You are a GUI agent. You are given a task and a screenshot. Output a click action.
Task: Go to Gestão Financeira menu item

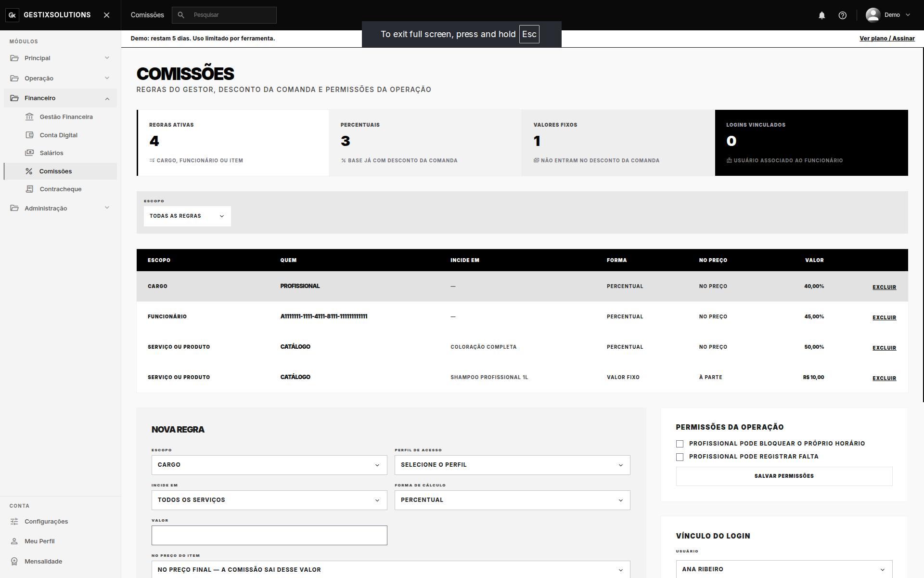coord(66,117)
